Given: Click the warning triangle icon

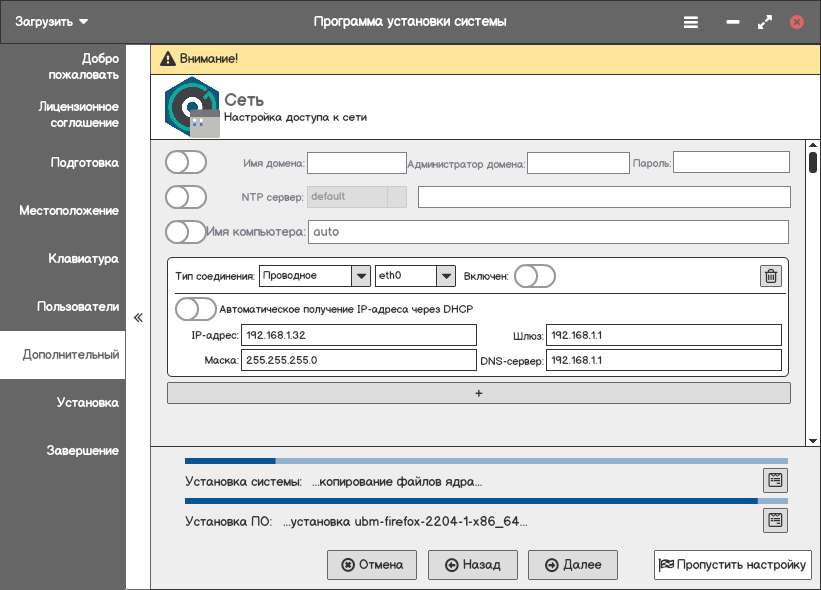Looking at the screenshot, I should [168, 59].
